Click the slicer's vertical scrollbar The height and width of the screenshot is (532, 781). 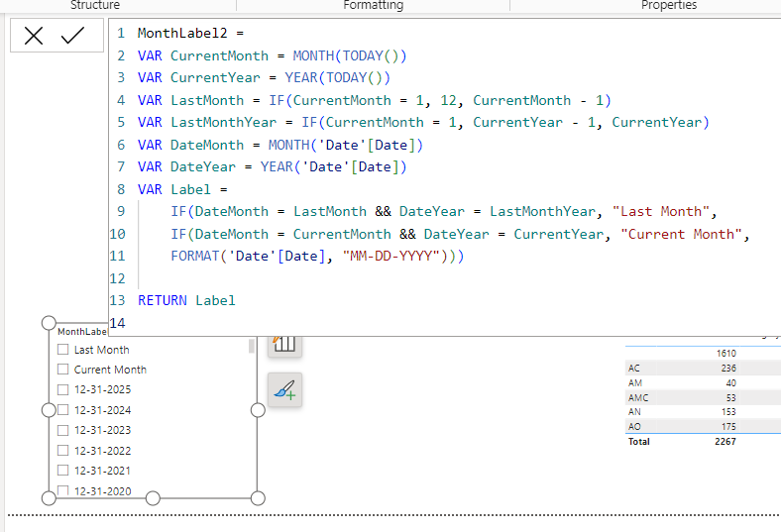[x=251, y=346]
